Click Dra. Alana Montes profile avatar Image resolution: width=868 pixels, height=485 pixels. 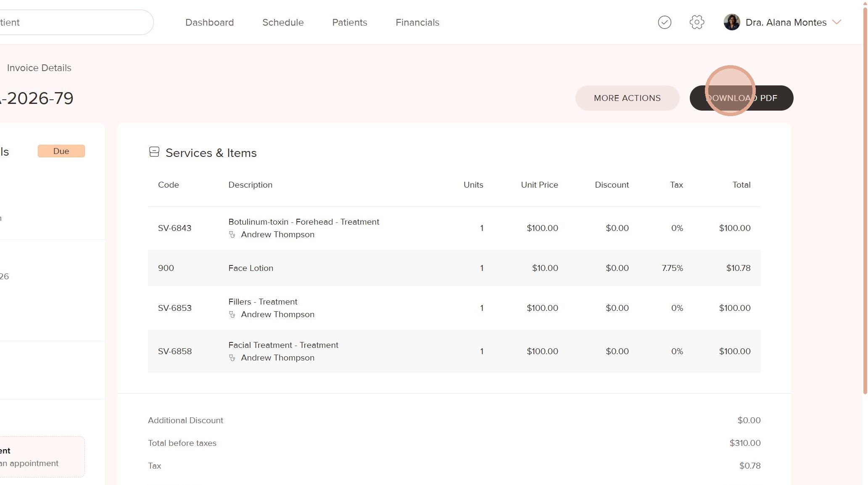[731, 22]
